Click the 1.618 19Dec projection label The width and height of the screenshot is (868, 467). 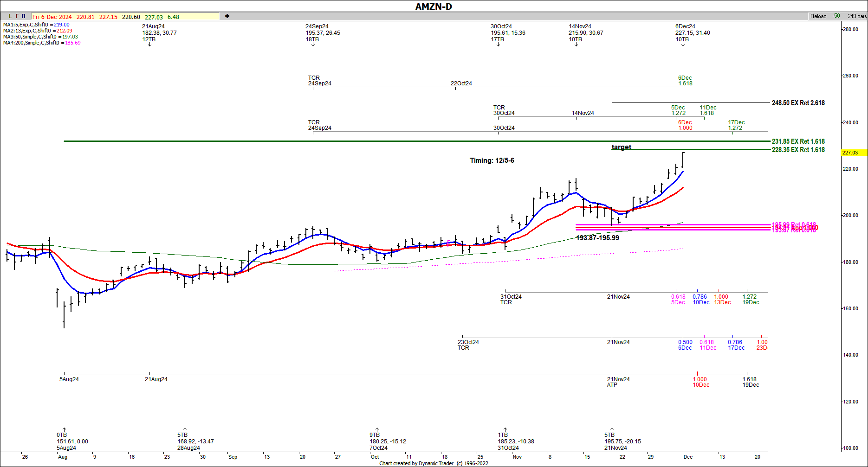pos(751,382)
